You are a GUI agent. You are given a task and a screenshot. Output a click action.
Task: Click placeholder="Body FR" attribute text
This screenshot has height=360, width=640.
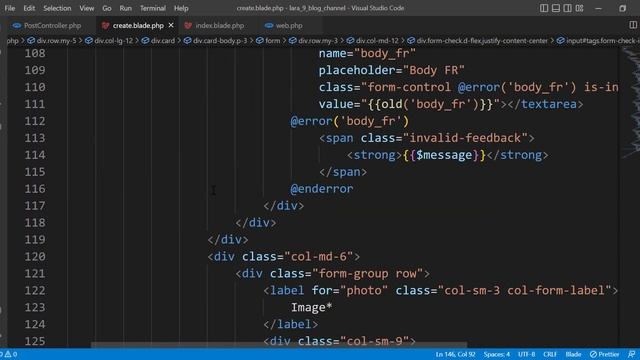click(391, 70)
